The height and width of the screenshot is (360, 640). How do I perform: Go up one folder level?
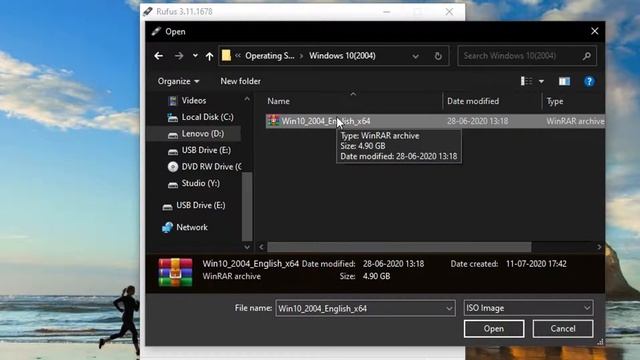209,56
